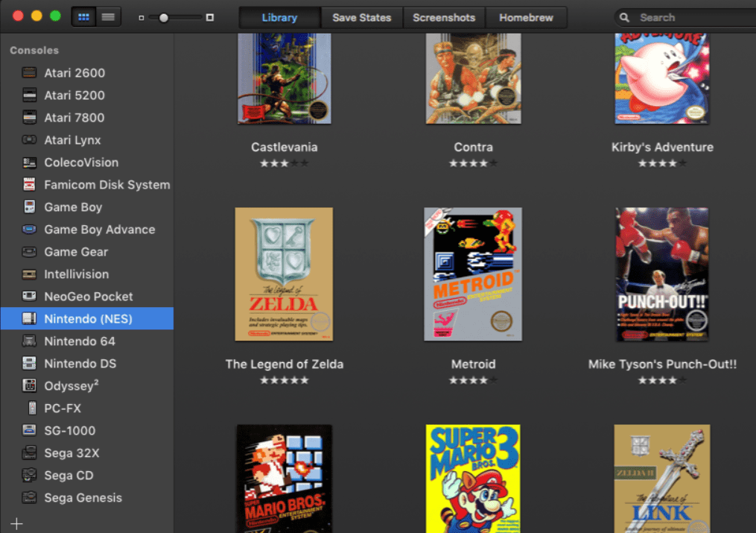Open the Save States tab
Viewport: 756px width, 533px height.
click(361, 18)
